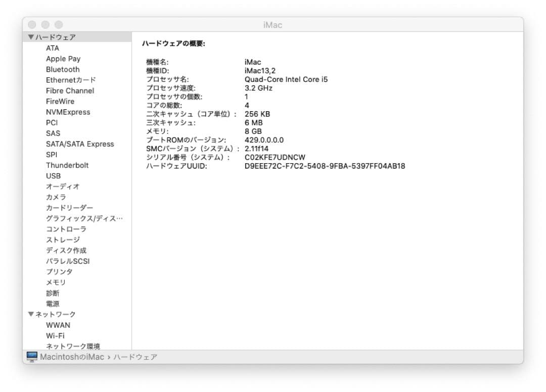
Task: Select パラレルSCSI item
Action: click(x=68, y=261)
